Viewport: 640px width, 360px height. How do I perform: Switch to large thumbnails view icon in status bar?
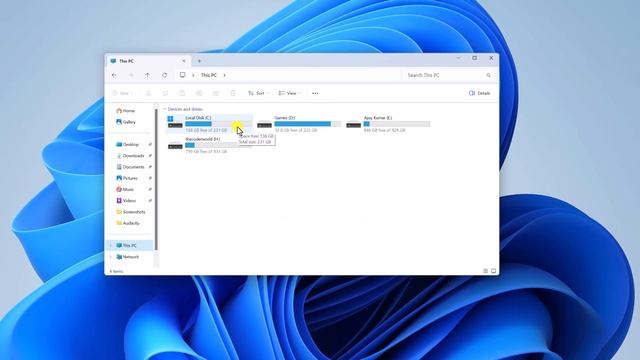(x=493, y=271)
